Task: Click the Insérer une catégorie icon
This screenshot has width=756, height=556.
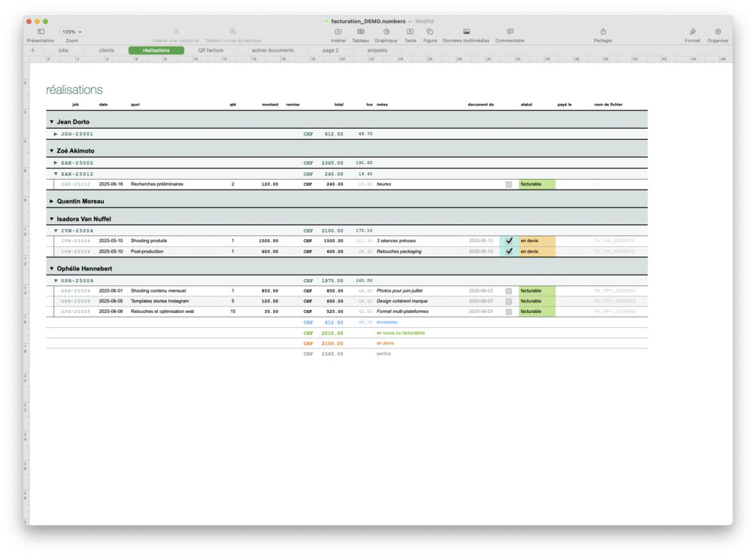Action: tap(176, 32)
